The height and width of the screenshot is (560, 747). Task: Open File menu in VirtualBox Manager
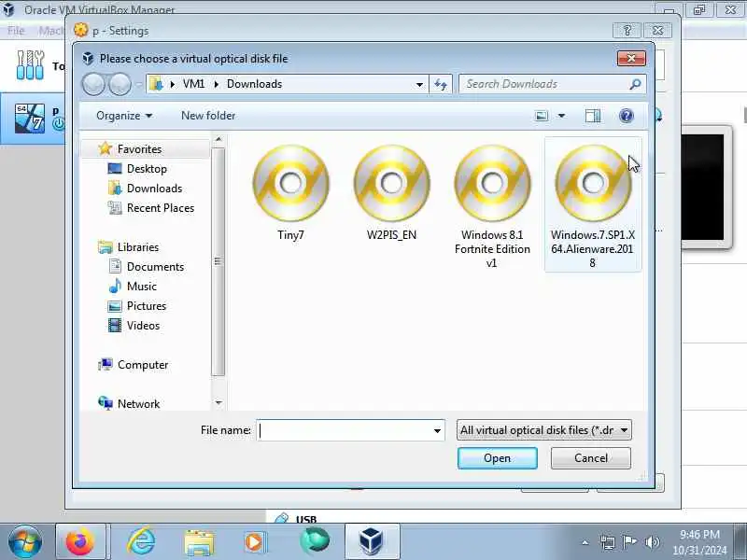(x=16, y=31)
